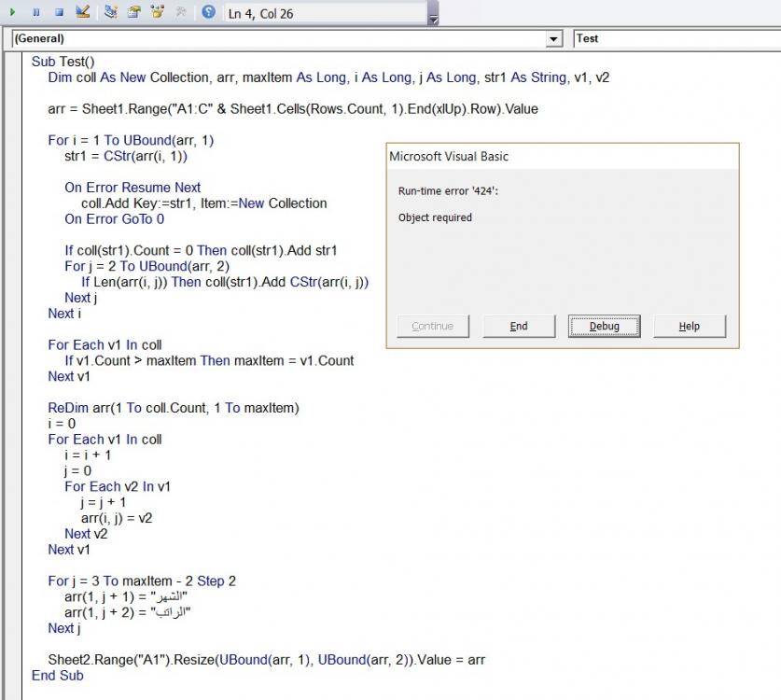The height and width of the screenshot is (700, 781).
Task: Click the Reset (stop) toolbar icon
Action: [x=60, y=12]
